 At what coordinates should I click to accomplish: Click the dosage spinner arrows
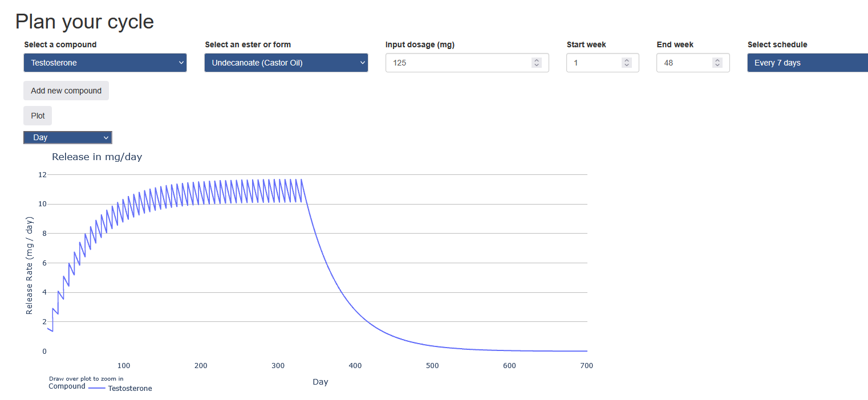coord(536,63)
